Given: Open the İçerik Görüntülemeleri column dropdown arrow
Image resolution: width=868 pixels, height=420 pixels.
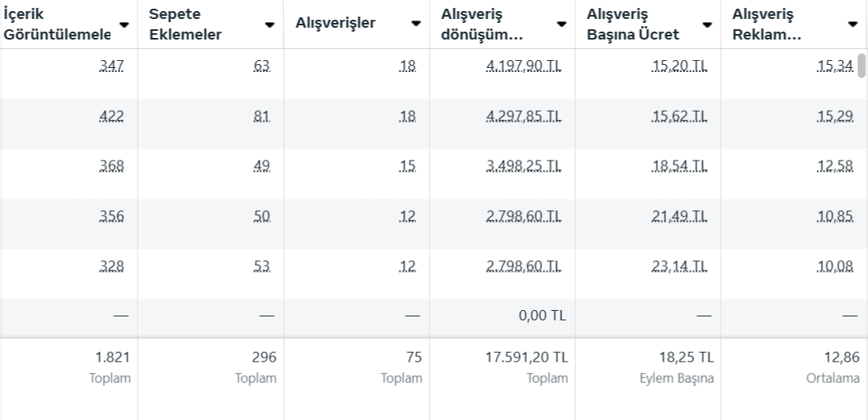Looking at the screenshot, I should (124, 24).
